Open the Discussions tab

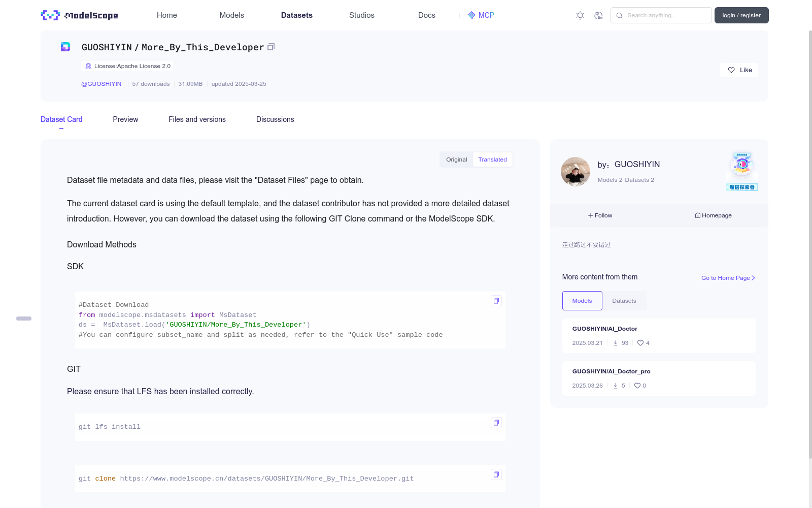coord(275,119)
